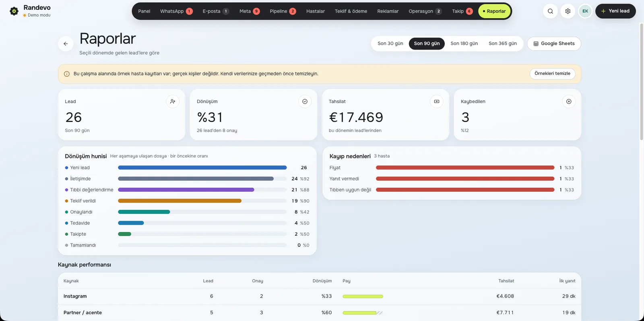
Task: Click the €17.469 Tahsilat value
Action: coord(356,117)
